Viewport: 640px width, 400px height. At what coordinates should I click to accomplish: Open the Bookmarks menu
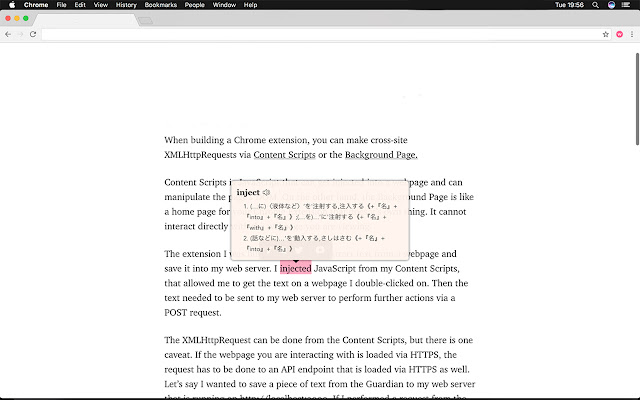tap(161, 5)
